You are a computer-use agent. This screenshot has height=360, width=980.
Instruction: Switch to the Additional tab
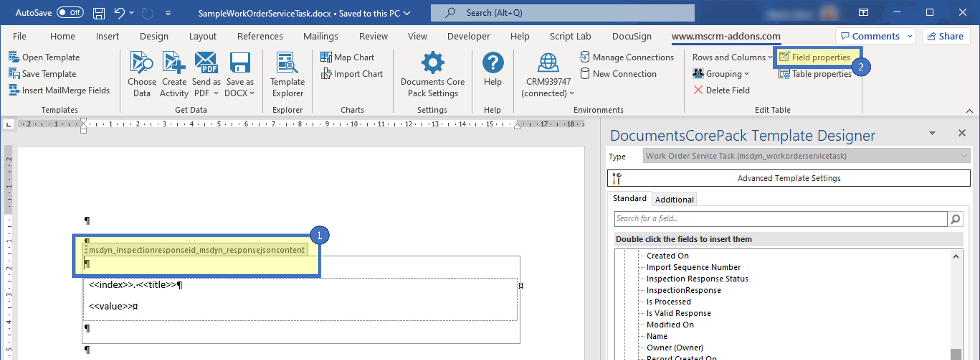tap(674, 200)
